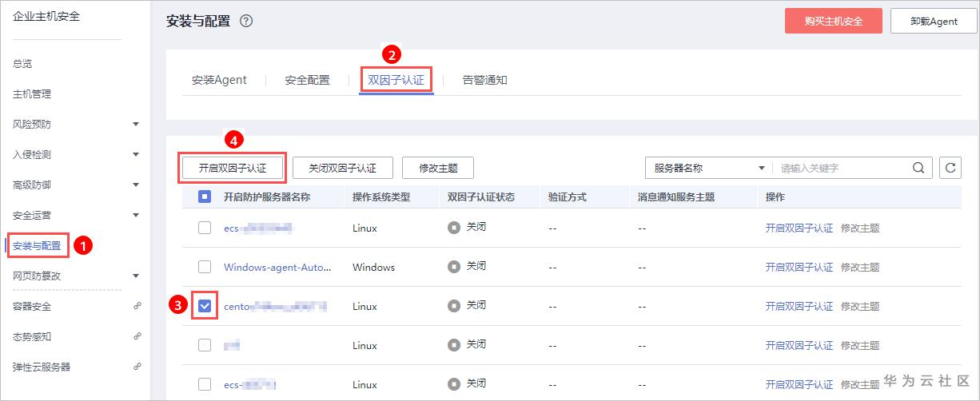Open the Windows-agent-Auto server link
The width and height of the screenshot is (980, 401).
(277, 267)
